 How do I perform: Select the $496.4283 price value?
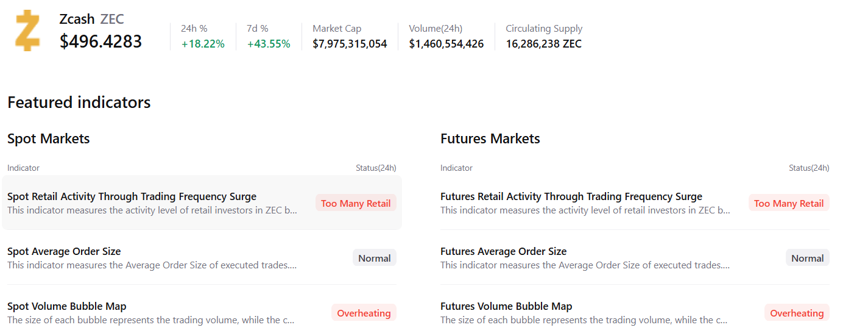[x=101, y=41]
